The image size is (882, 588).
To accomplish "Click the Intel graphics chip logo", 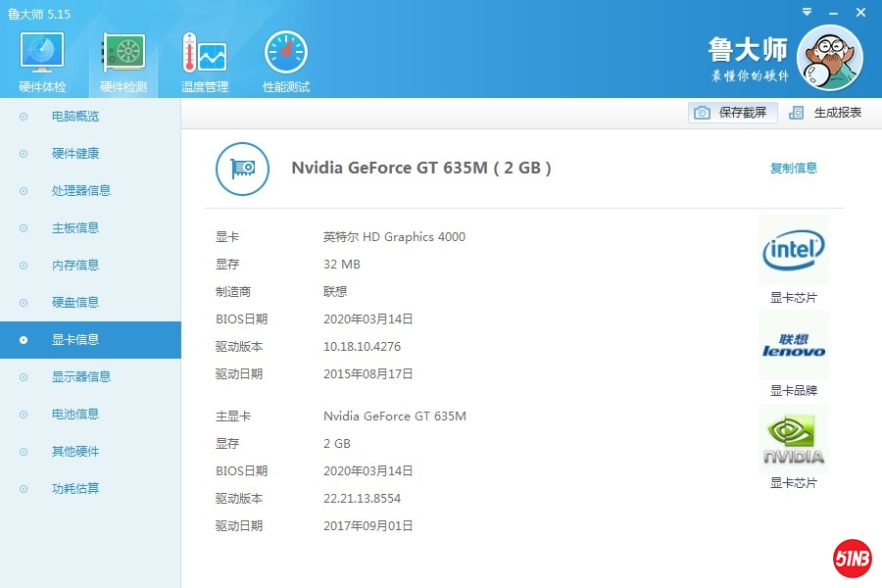I will 793,251.
